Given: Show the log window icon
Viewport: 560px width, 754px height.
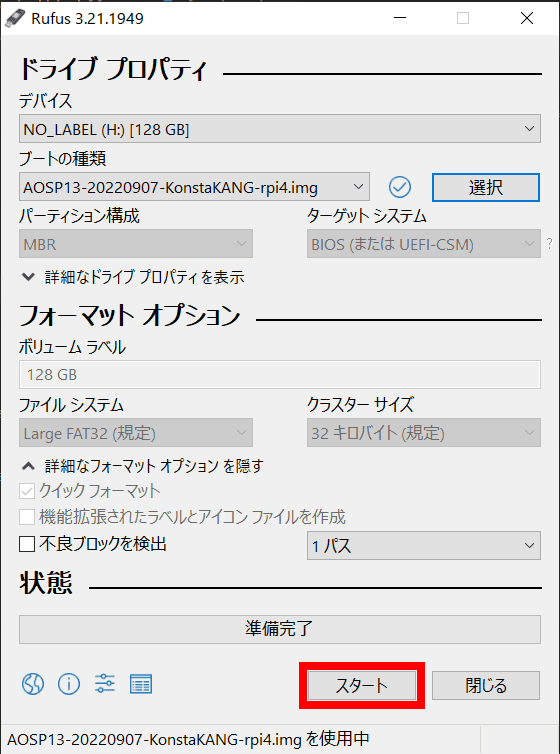Looking at the screenshot, I should click(141, 684).
